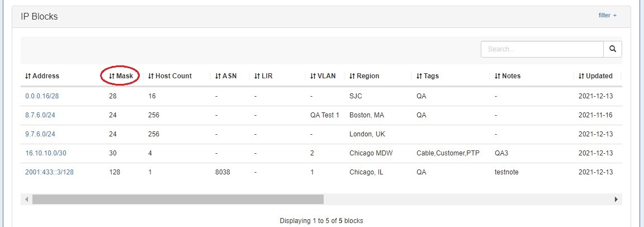Click the search magnifier icon button

(613, 49)
